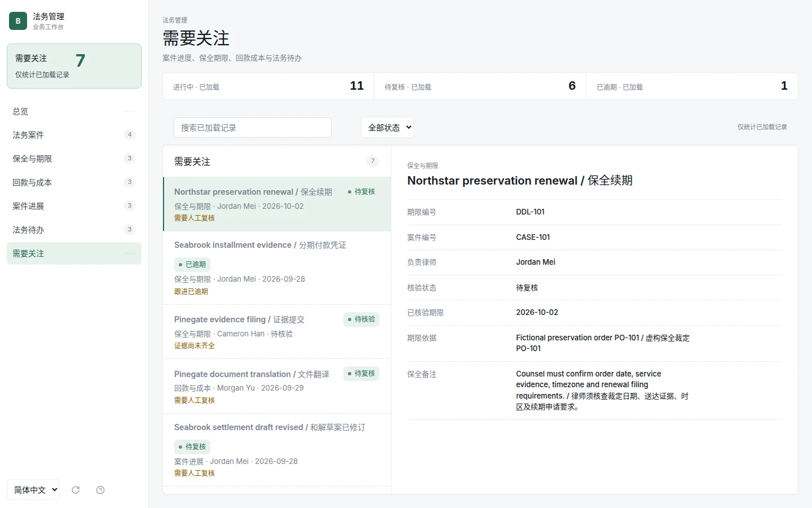Open 法务待办 in the sidebar
812x508 pixels.
74,230
